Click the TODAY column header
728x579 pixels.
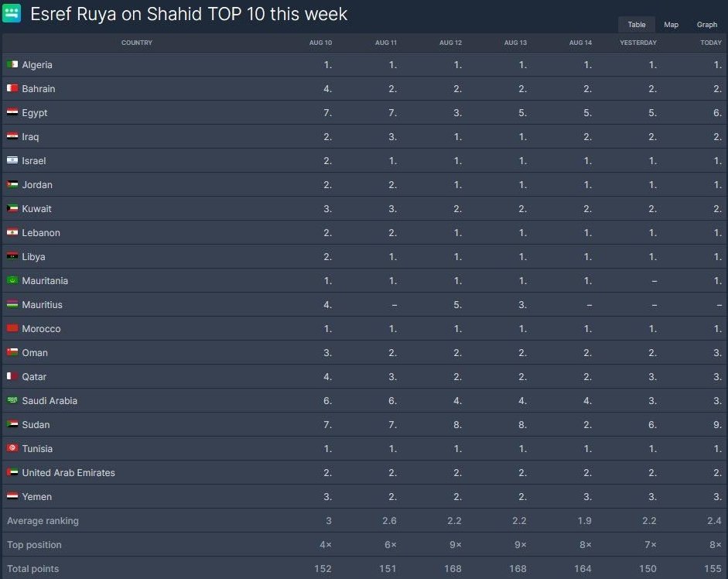tap(711, 43)
